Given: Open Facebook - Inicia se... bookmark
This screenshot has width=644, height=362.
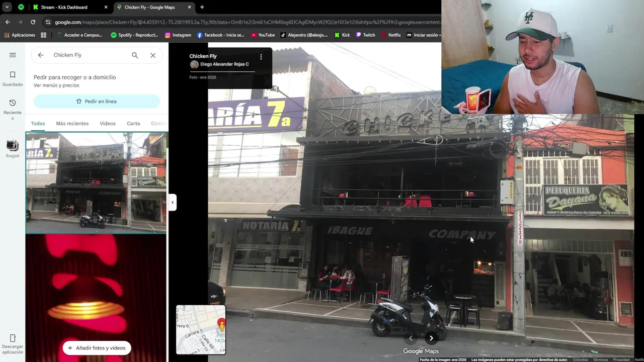Looking at the screenshot, I should pos(220,35).
